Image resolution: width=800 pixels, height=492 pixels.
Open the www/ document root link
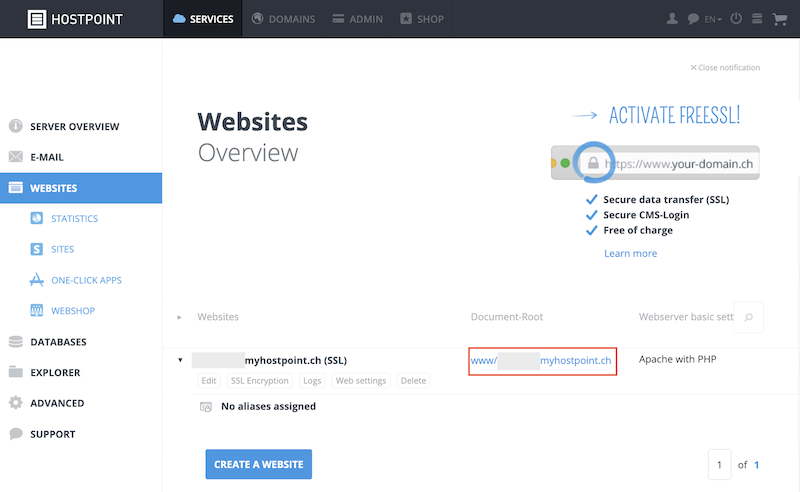[x=541, y=360]
